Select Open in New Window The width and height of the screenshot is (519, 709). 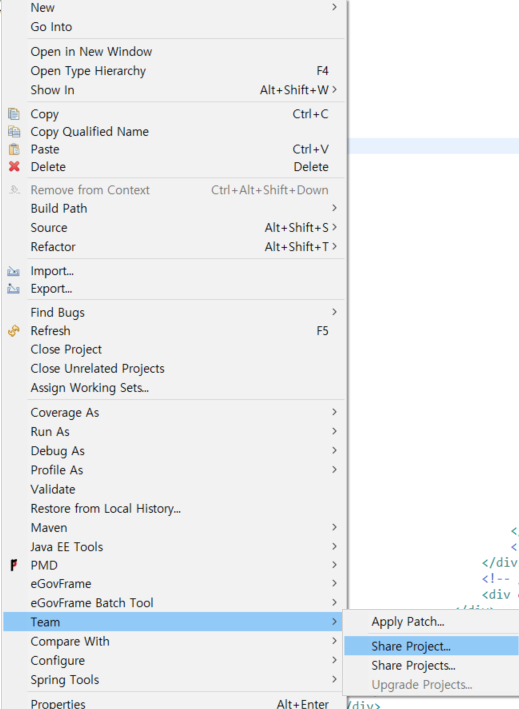[x=174, y=52]
